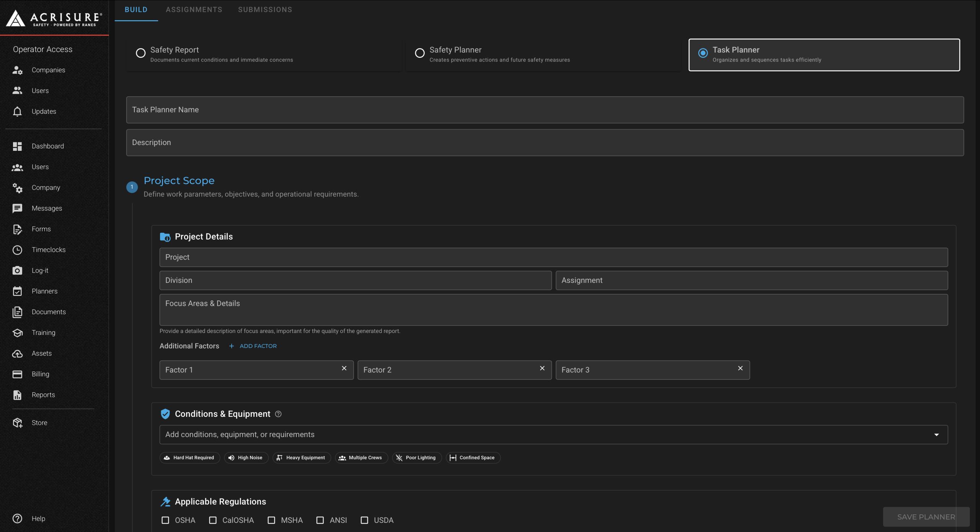Check the MSHA regulation box
Viewport: 980px width, 532px height.
click(x=271, y=520)
